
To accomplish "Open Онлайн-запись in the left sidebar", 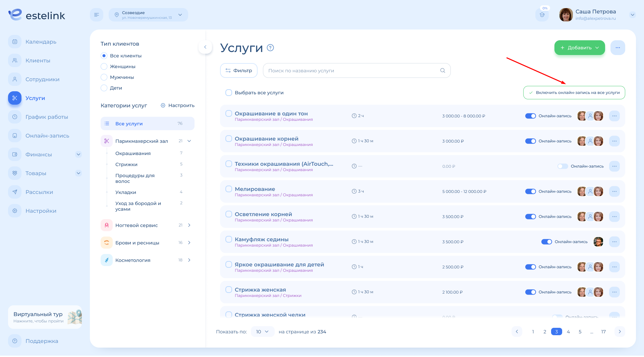I will 47,136.
